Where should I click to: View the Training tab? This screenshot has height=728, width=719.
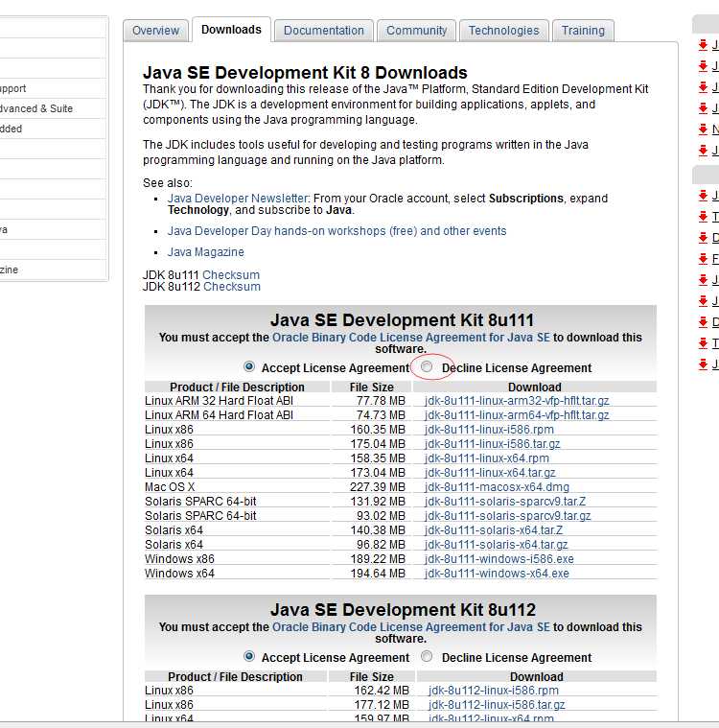click(583, 31)
